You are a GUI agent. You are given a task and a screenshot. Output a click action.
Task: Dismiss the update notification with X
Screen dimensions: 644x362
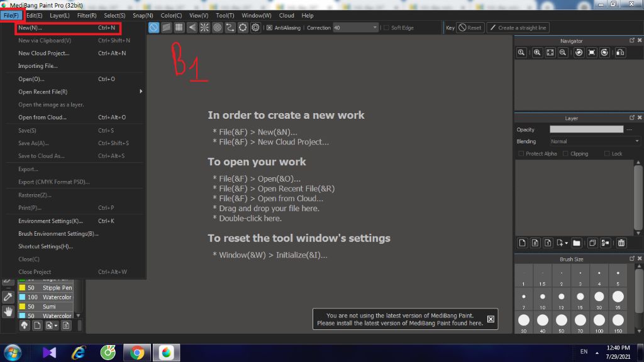tap(491, 319)
